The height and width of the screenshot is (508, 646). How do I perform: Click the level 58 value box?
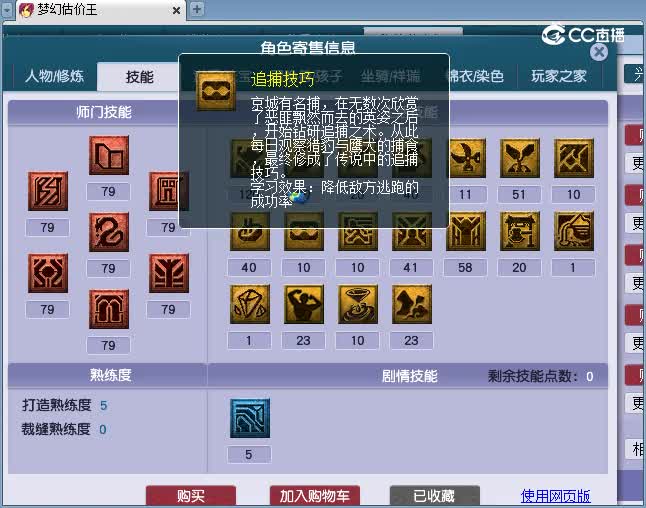pyautogui.click(x=465, y=268)
